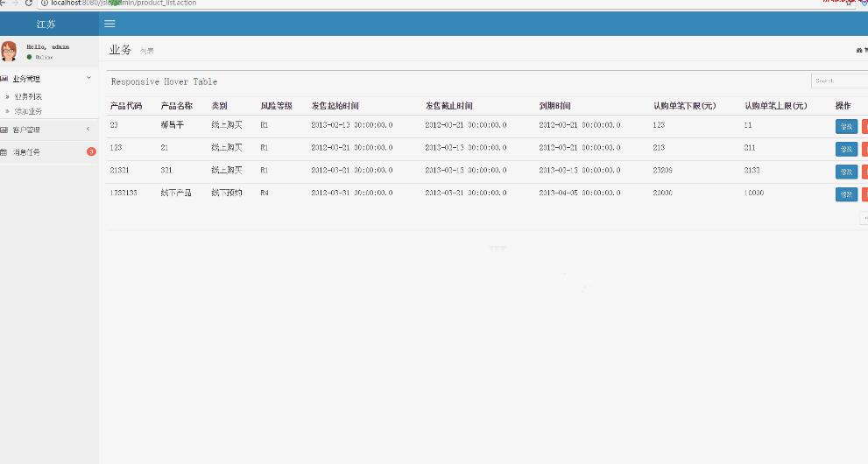Click the 风险等级 column header

point(276,106)
